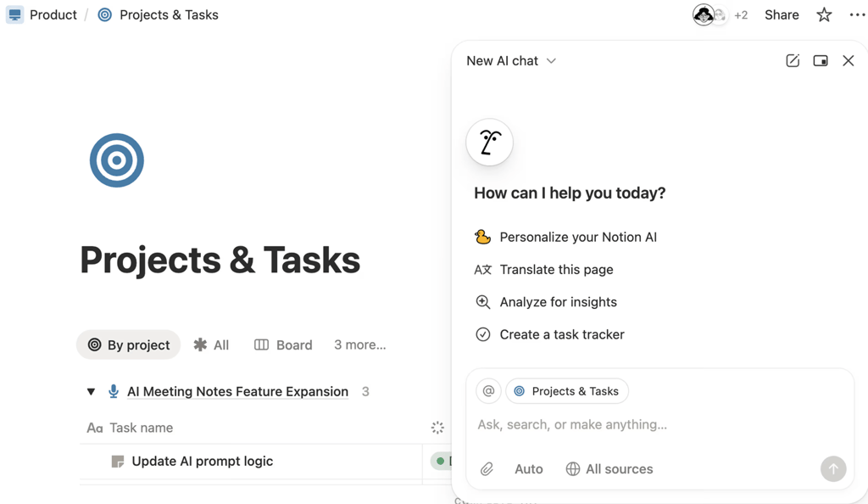The width and height of the screenshot is (868, 504).
Task: Click the Ask, search, or make anything field
Action: point(593,424)
